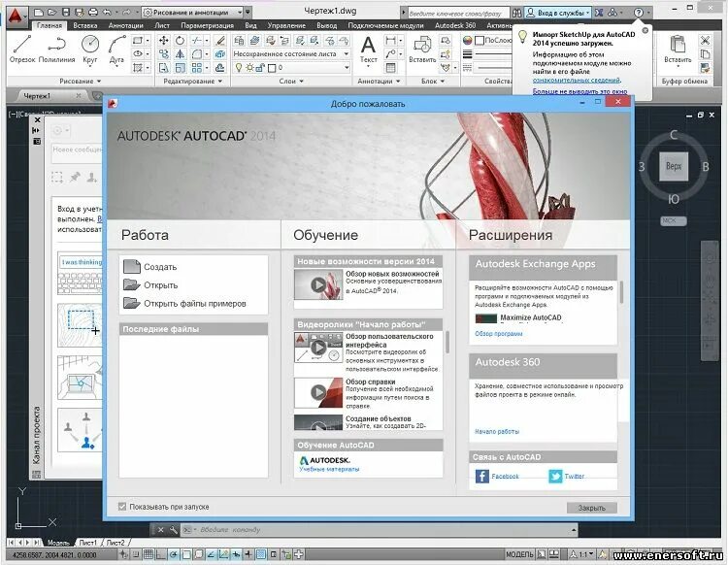Click the Facebook icon in Связь с AutoCAD
Screen dimensions: 728x565
(x=481, y=476)
